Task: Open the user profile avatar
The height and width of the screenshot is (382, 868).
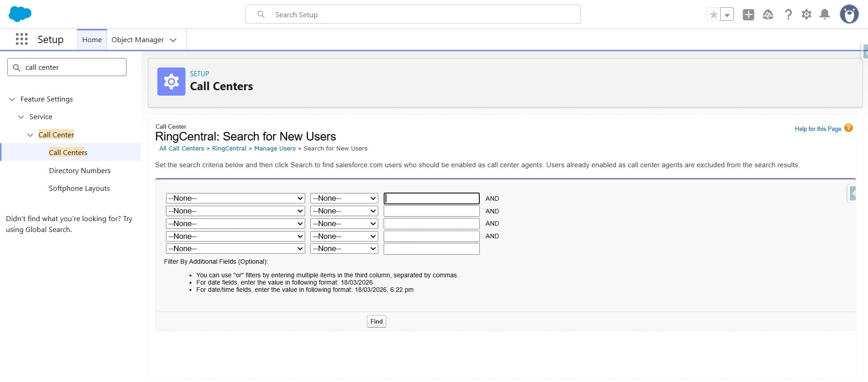Action: 849,15
